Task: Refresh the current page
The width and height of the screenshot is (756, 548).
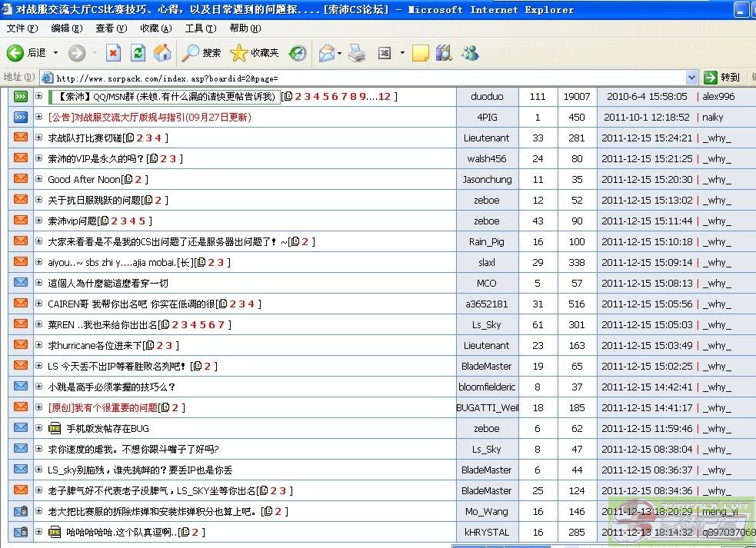Action: [138, 53]
